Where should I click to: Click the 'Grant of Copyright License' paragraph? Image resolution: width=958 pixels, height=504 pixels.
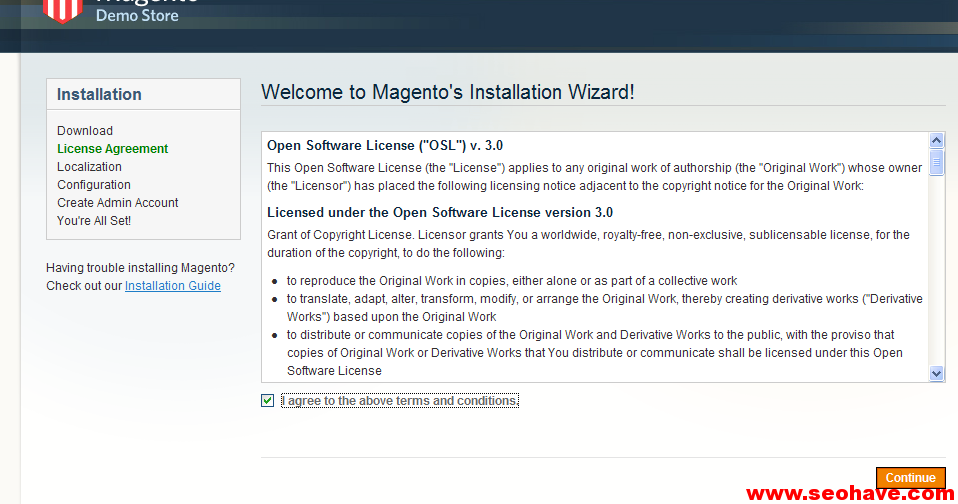pyautogui.click(x=588, y=244)
